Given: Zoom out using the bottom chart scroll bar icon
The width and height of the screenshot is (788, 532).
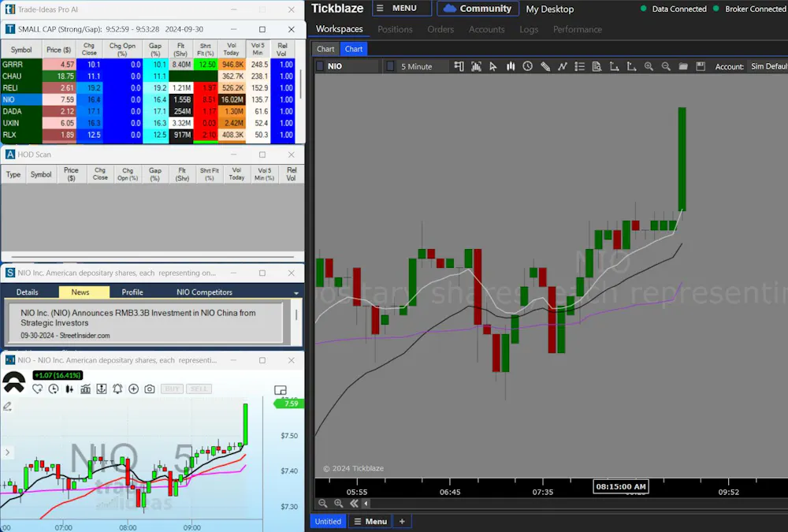Looking at the screenshot, I should point(322,504).
